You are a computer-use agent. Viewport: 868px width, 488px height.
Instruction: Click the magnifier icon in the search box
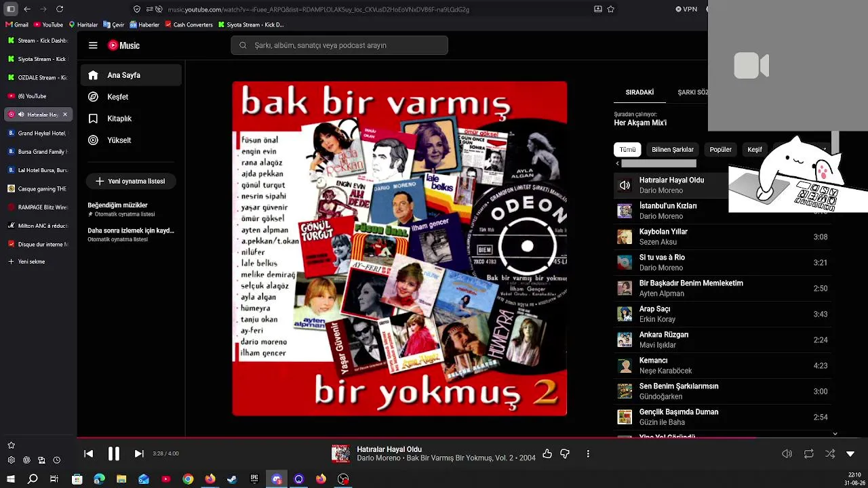coord(243,45)
